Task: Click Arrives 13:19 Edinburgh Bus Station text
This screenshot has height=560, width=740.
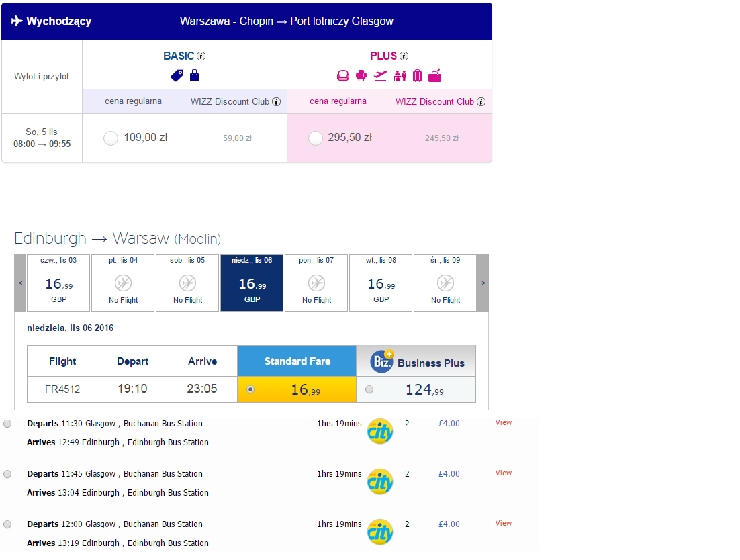Action: click(118, 543)
